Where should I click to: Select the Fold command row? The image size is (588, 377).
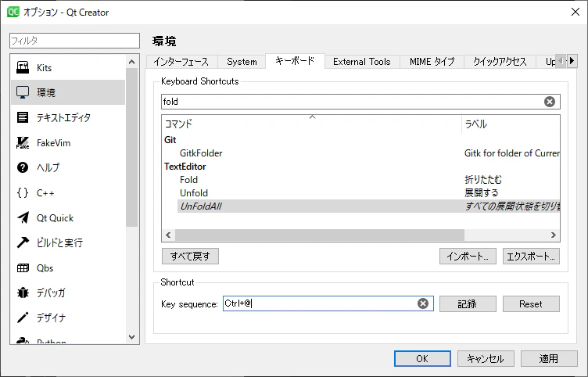tap(360, 180)
